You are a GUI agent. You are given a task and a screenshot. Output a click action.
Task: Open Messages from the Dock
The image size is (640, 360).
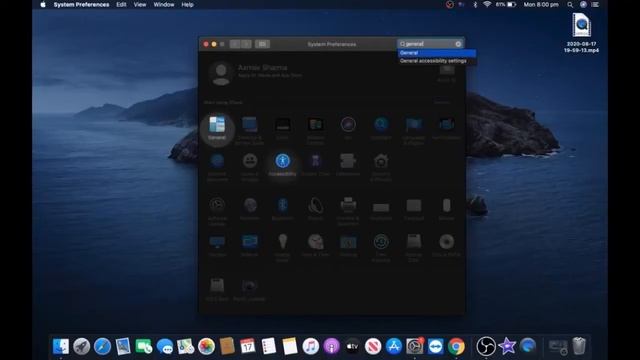coord(164,346)
